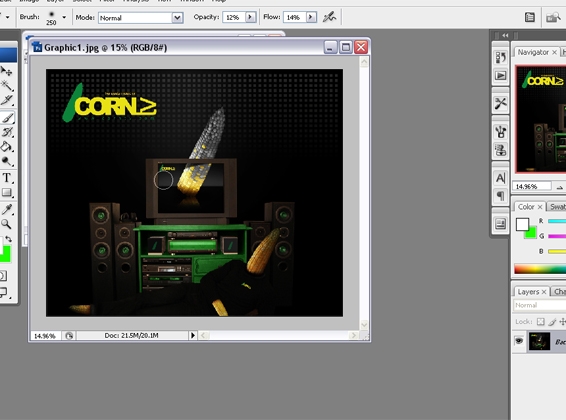Select the Slice tool
The image size is (566, 420).
6,100
